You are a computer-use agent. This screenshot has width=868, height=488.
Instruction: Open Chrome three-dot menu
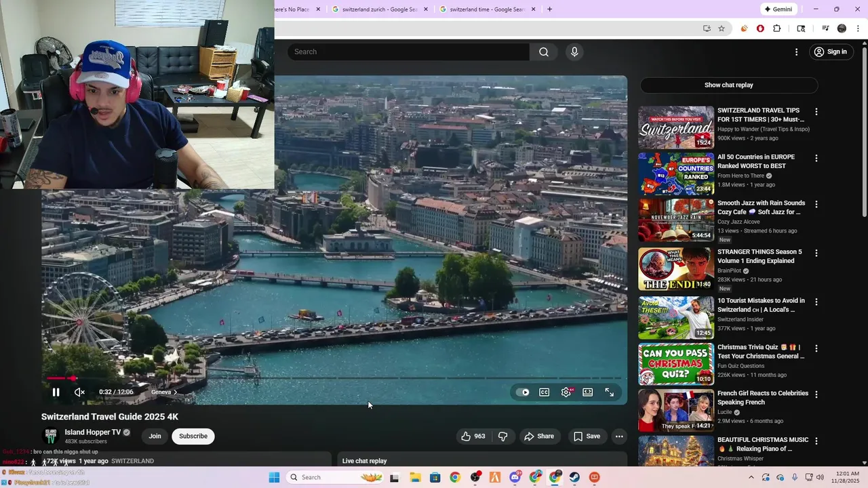858,28
